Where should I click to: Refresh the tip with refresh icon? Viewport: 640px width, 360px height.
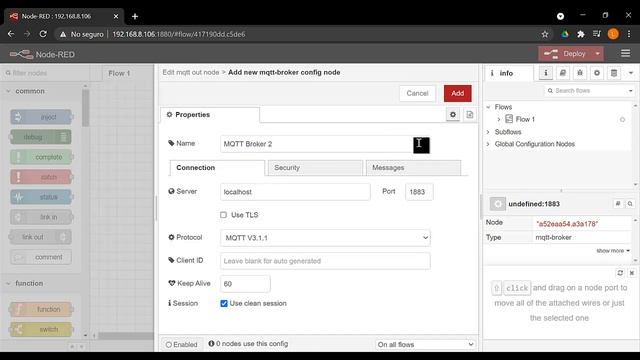click(620, 273)
